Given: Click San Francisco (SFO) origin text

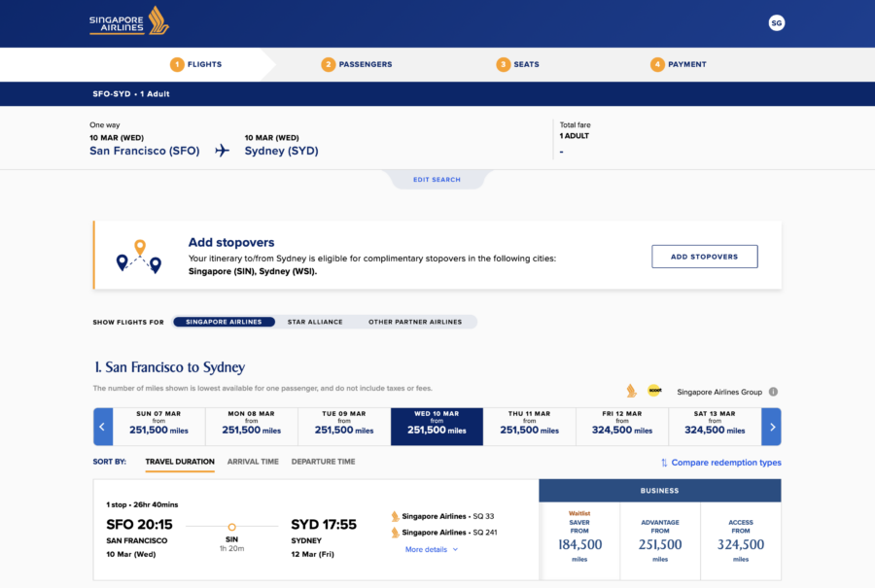Looking at the screenshot, I should pos(145,151).
